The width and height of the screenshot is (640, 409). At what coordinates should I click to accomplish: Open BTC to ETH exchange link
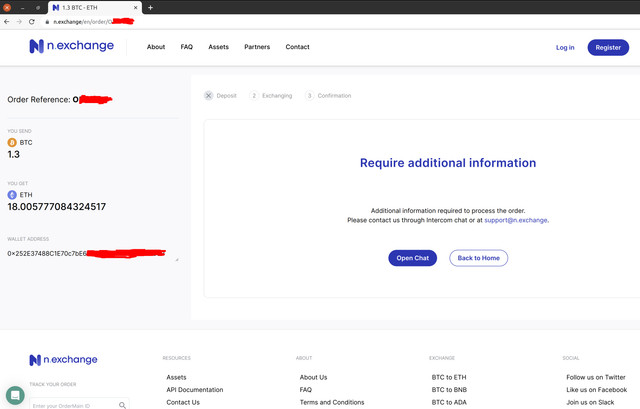pos(449,377)
